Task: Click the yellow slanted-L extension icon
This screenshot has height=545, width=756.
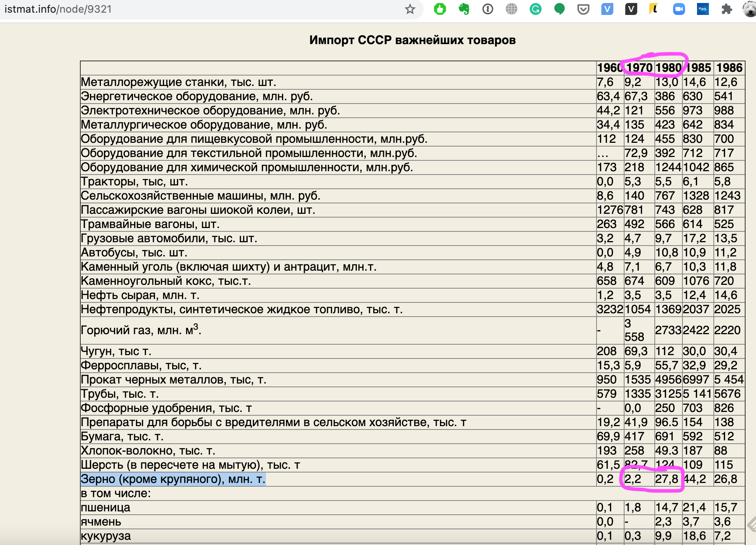Action: point(654,9)
